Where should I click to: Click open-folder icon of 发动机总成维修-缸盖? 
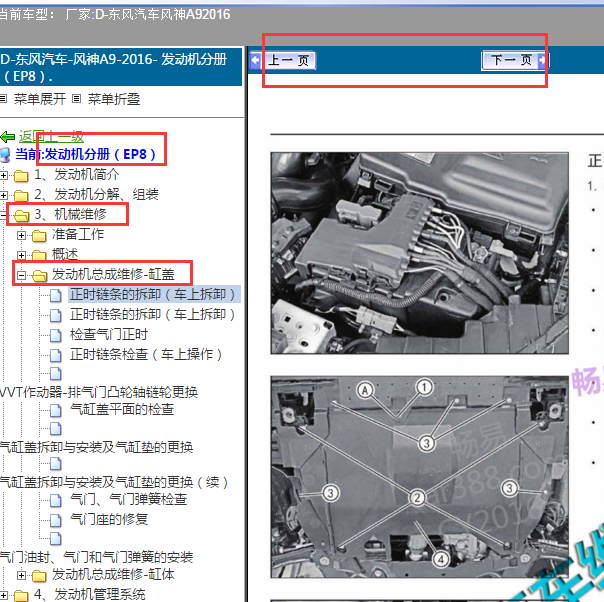[x=40, y=275]
